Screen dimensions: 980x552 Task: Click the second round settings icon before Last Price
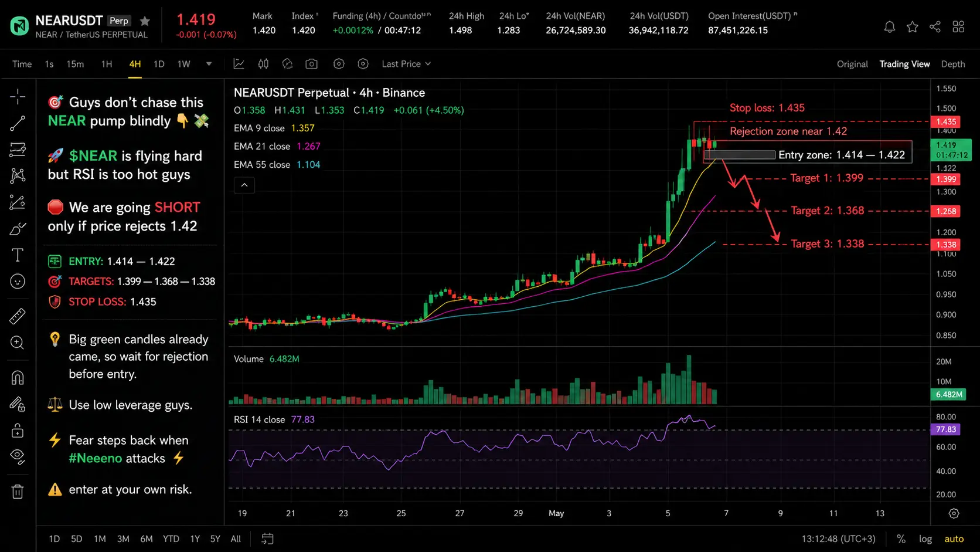coord(363,64)
